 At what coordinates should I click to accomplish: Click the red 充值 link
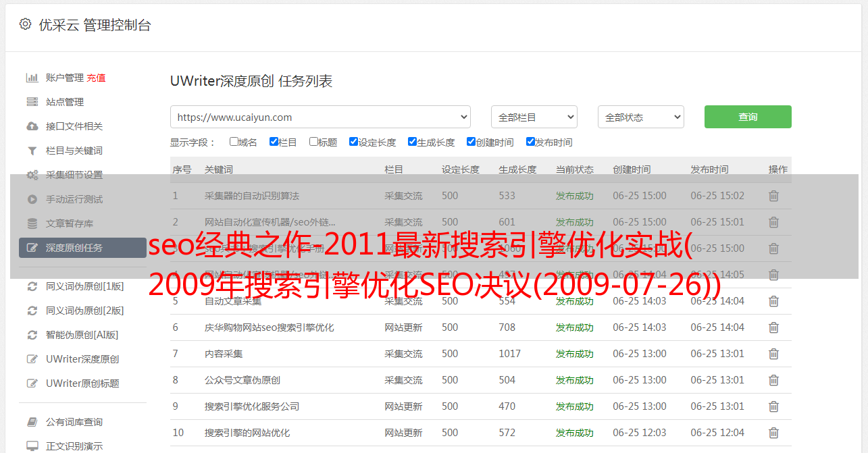pos(96,78)
